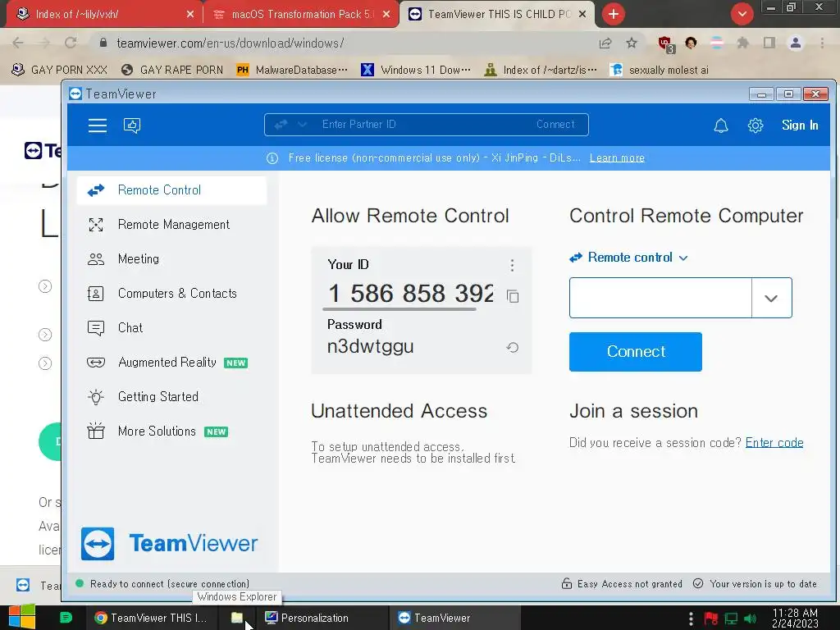Click the partner ID input under Remote control

[x=660, y=298]
